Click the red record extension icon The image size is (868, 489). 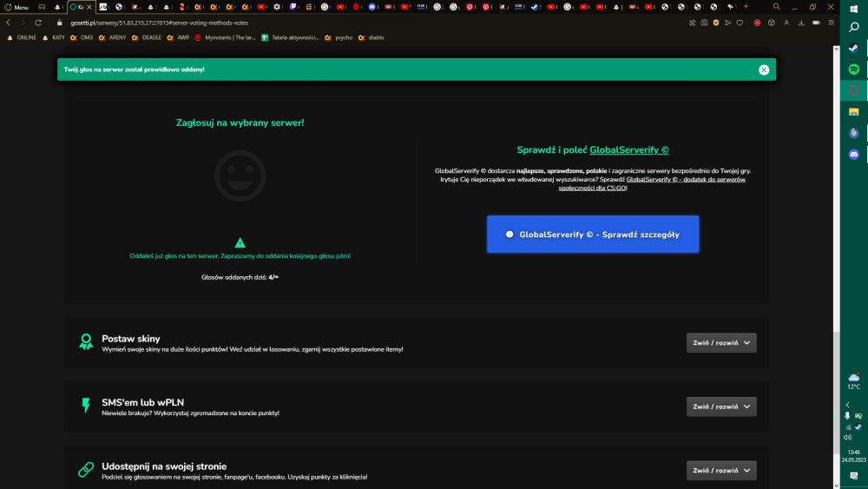click(757, 23)
